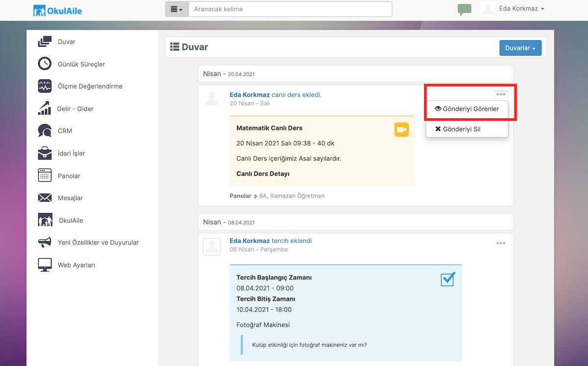Click the Gelir - Gider chart icon
The height and width of the screenshot is (366, 588).
pyautogui.click(x=45, y=108)
